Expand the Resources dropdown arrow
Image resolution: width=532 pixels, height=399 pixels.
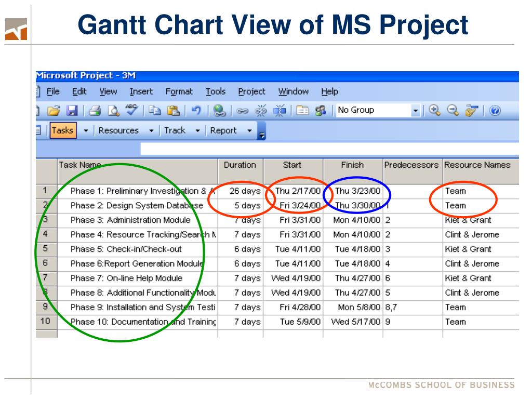click(x=151, y=130)
